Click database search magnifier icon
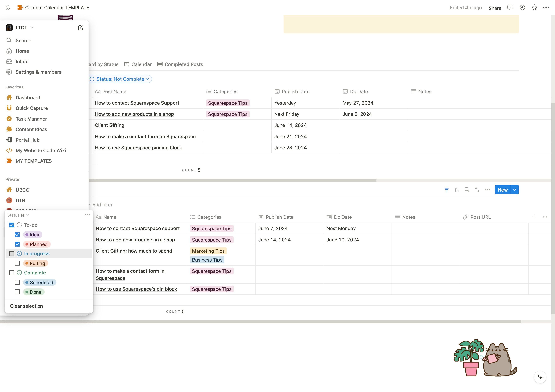The image size is (555, 392). 467,190
